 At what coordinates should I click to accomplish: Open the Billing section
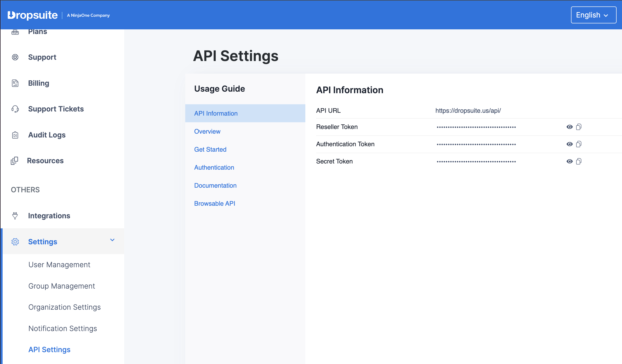39,83
